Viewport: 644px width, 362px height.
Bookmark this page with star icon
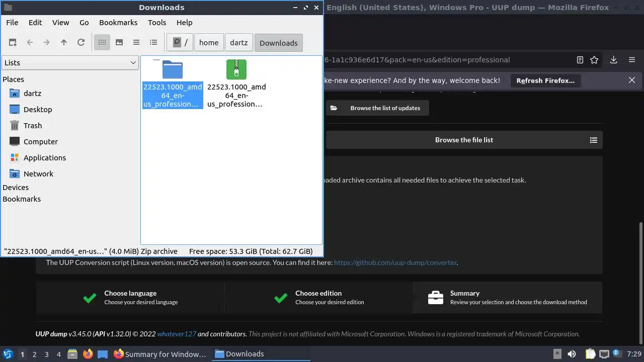[594, 60]
